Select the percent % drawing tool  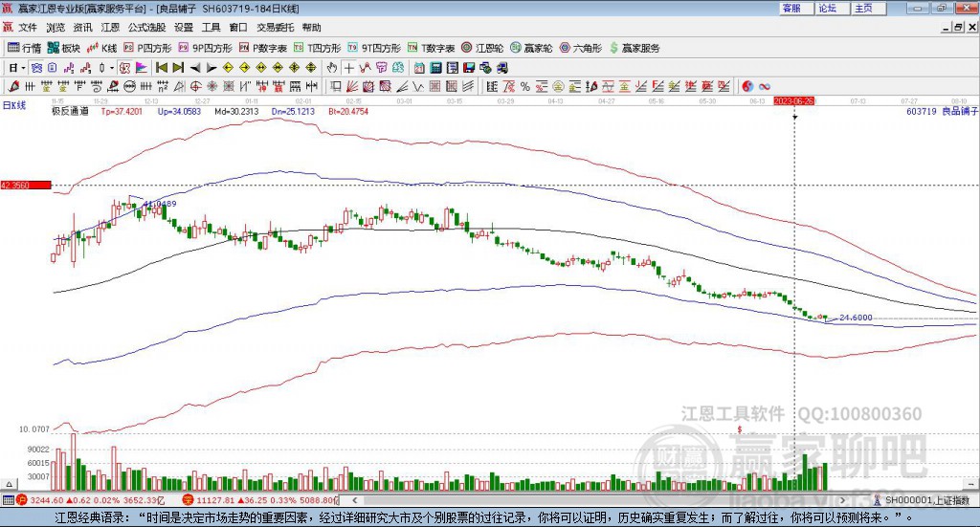click(x=525, y=86)
